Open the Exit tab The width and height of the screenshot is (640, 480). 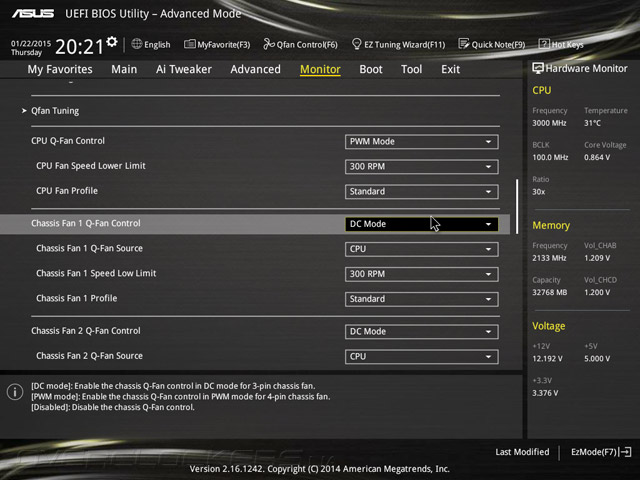pos(450,69)
